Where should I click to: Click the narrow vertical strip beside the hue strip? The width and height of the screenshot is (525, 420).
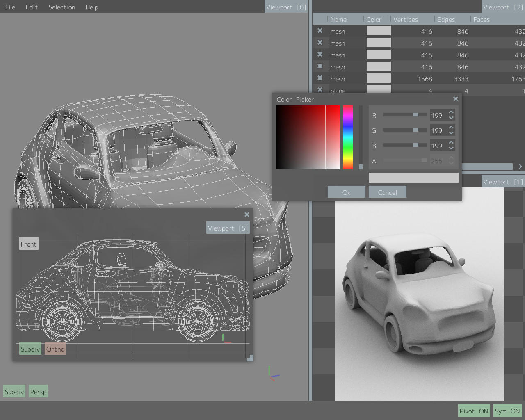361,137
